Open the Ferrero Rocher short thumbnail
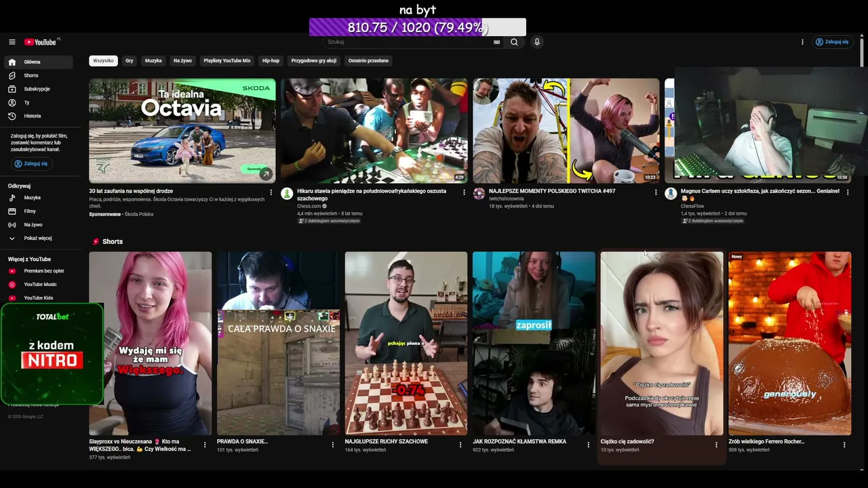This screenshot has width=868, height=488. [789, 343]
